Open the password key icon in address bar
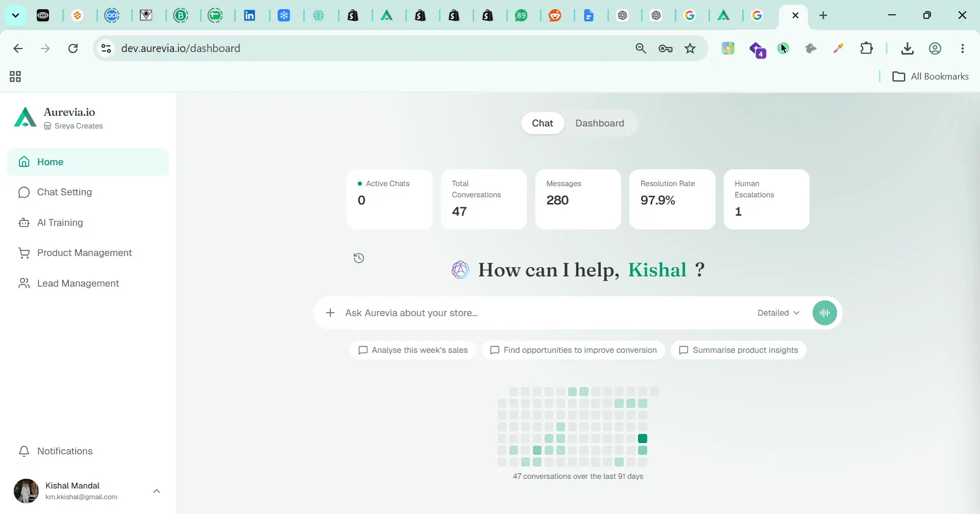The height and width of the screenshot is (514, 980). [x=666, y=48]
